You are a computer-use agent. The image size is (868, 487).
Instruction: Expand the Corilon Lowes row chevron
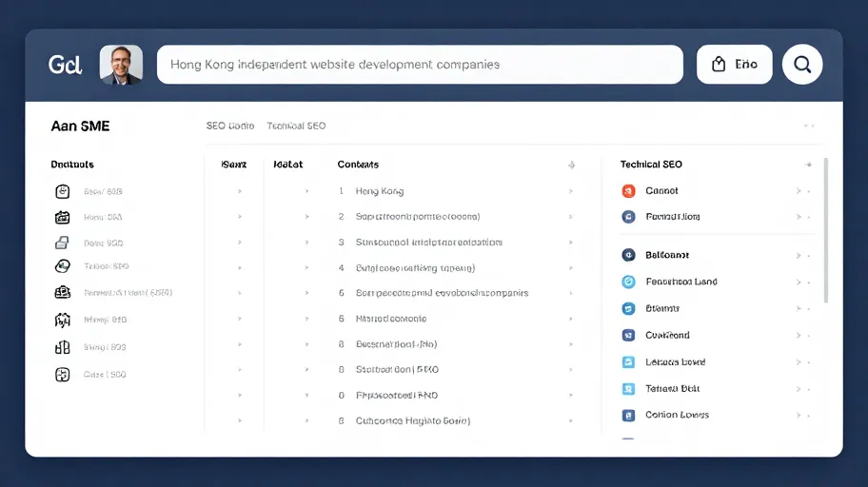(799, 415)
